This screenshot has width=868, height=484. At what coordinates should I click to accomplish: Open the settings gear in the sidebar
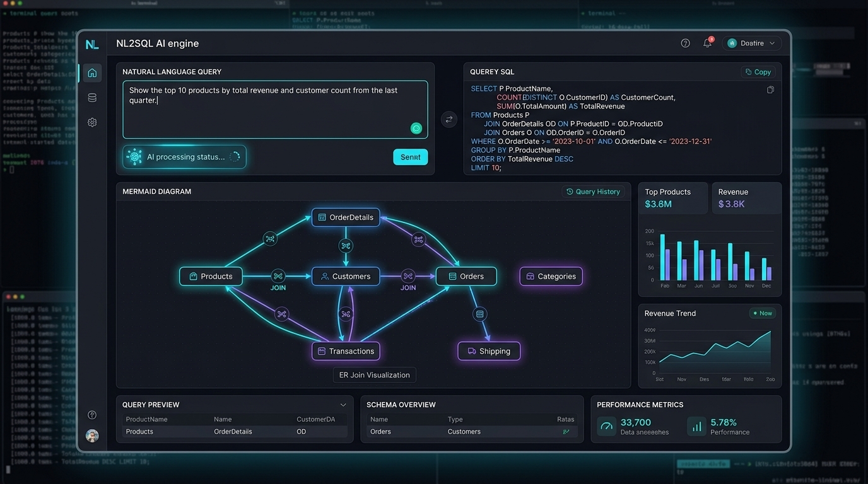(x=92, y=122)
